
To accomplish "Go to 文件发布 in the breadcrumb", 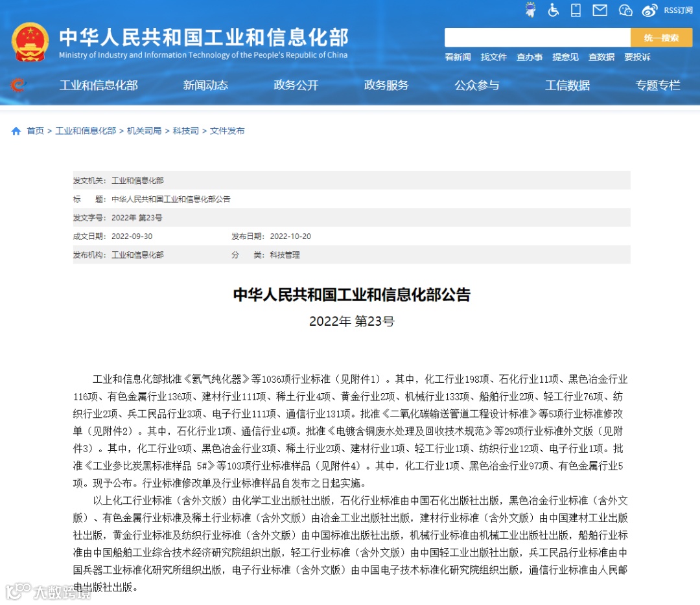I will pyautogui.click(x=227, y=131).
